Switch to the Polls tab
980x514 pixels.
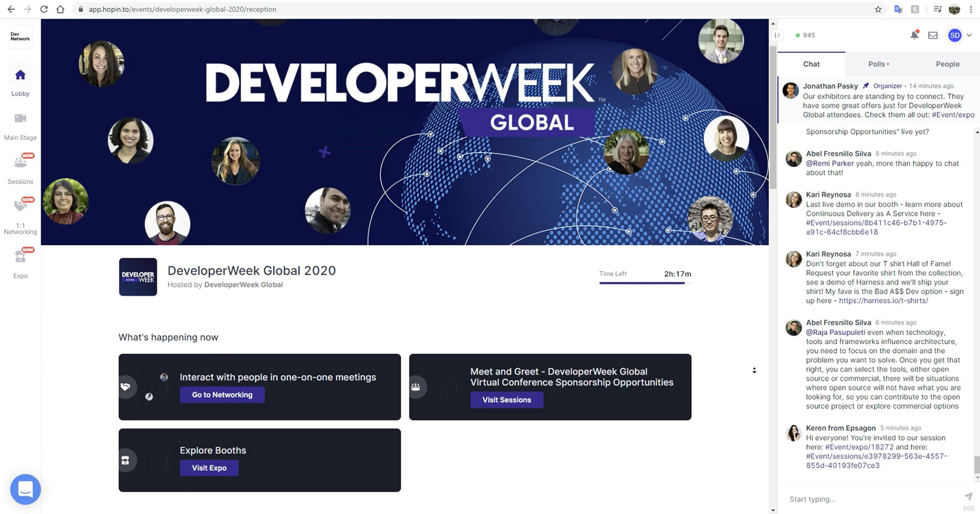879,64
